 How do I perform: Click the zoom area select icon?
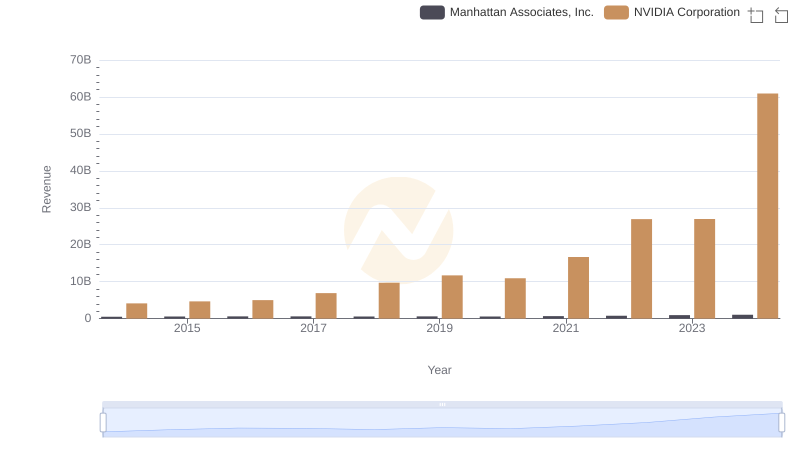[x=756, y=15]
